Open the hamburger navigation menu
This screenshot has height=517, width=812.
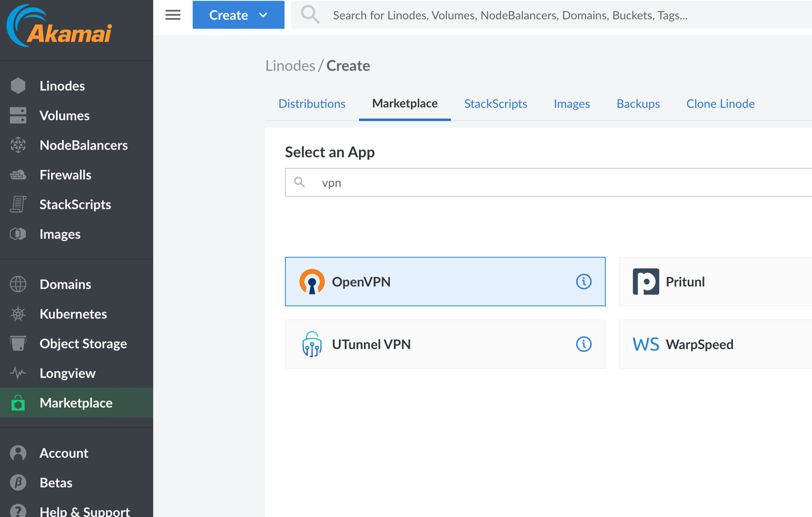point(173,15)
